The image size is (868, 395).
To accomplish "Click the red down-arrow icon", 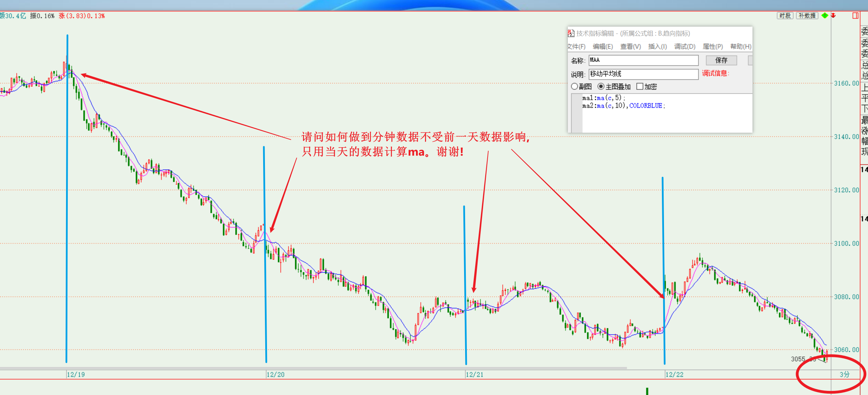I will [x=833, y=16].
